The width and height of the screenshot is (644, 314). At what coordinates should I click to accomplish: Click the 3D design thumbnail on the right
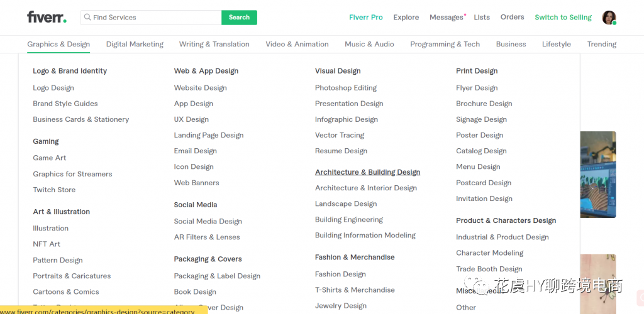pos(597,175)
